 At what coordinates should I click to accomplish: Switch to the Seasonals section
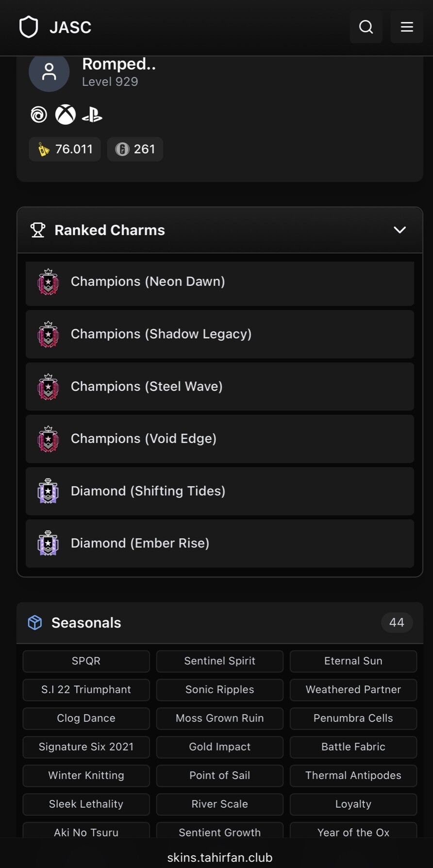tap(86, 622)
